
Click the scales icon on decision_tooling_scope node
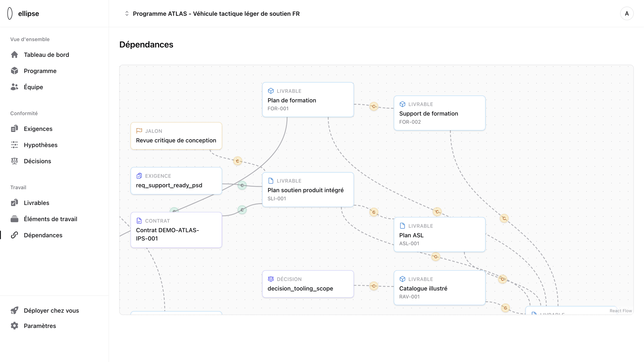click(271, 279)
